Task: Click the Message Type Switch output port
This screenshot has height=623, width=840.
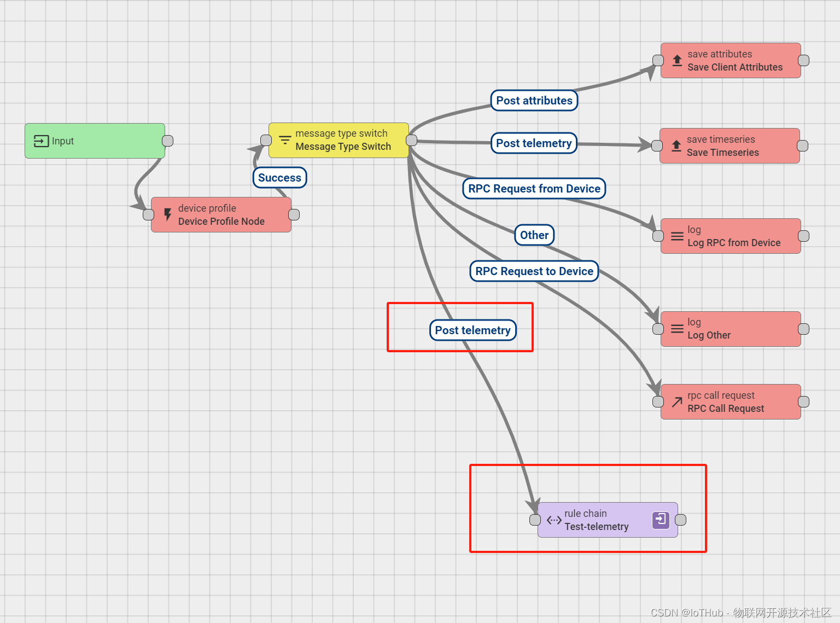Action: click(412, 140)
